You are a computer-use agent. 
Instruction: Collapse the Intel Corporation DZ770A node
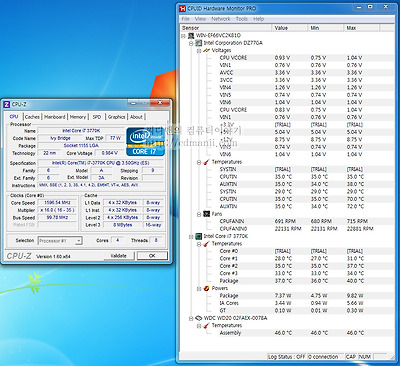click(191, 43)
